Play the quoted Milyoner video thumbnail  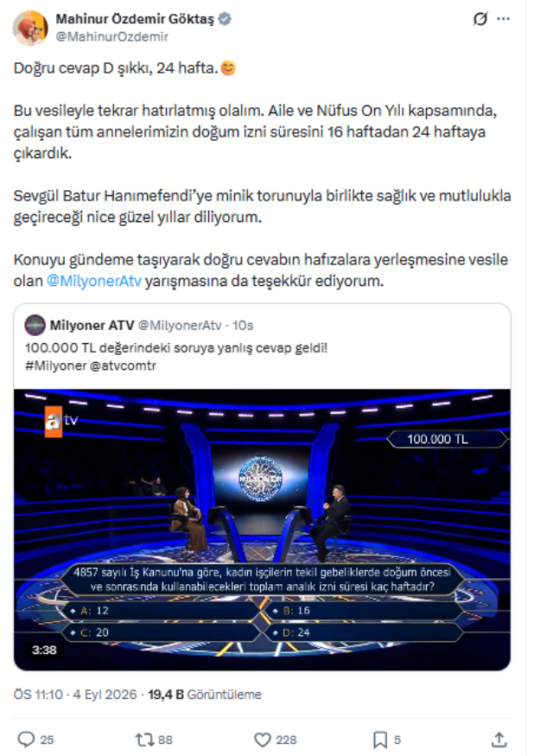click(x=263, y=530)
